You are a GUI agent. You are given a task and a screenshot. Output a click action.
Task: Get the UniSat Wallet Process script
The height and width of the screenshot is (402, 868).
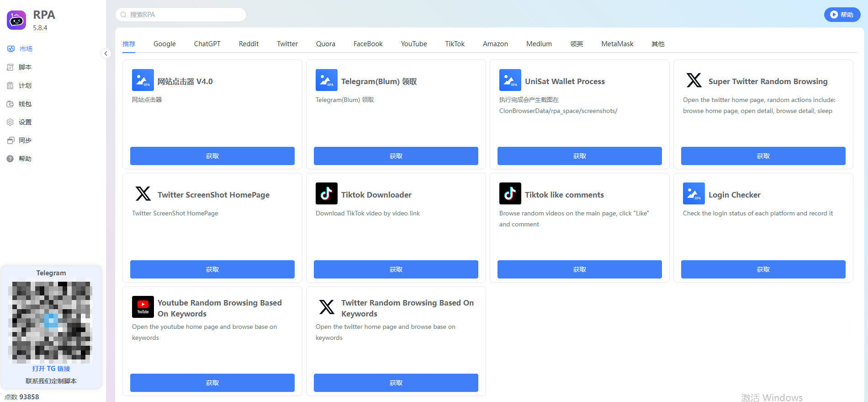pyautogui.click(x=579, y=156)
